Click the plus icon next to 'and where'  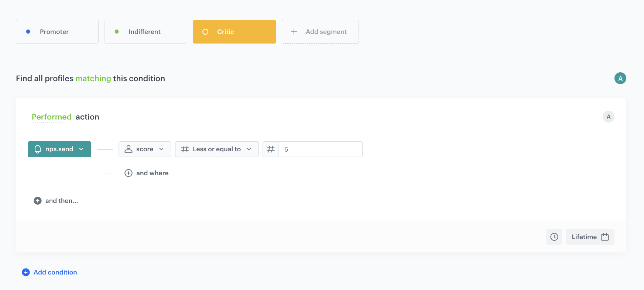[129, 173]
